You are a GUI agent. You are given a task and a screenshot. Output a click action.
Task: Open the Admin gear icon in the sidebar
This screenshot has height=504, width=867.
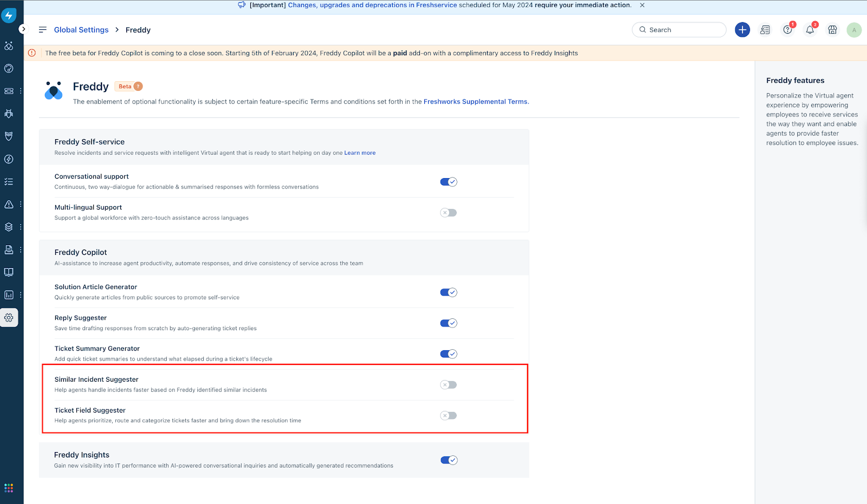[x=9, y=318]
